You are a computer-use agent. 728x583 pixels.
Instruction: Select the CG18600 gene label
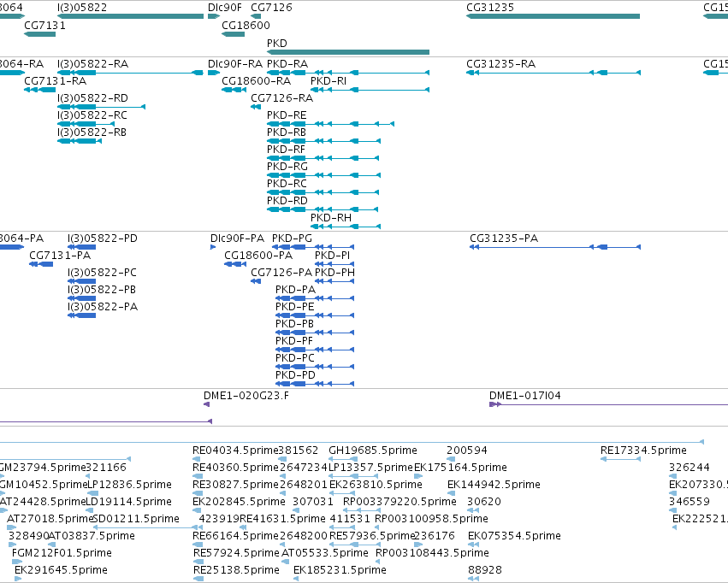pos(246,25)
